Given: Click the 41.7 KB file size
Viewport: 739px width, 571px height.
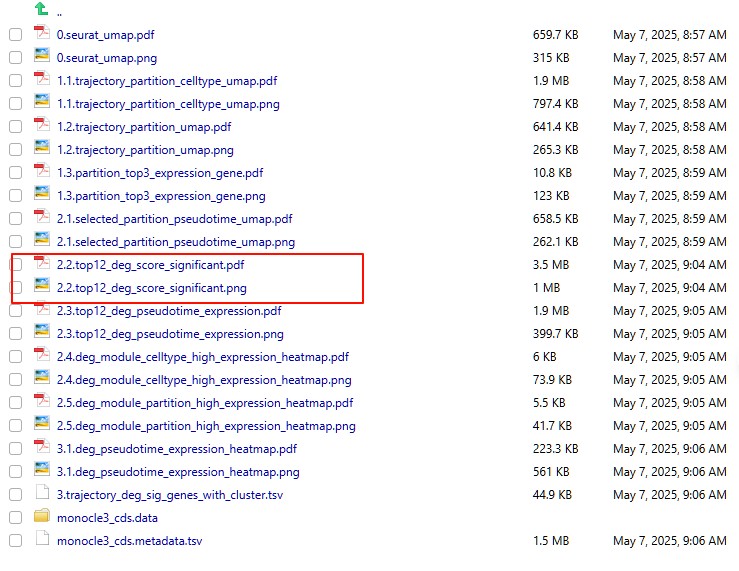Looking at the screenshot, I should (552, 426).
